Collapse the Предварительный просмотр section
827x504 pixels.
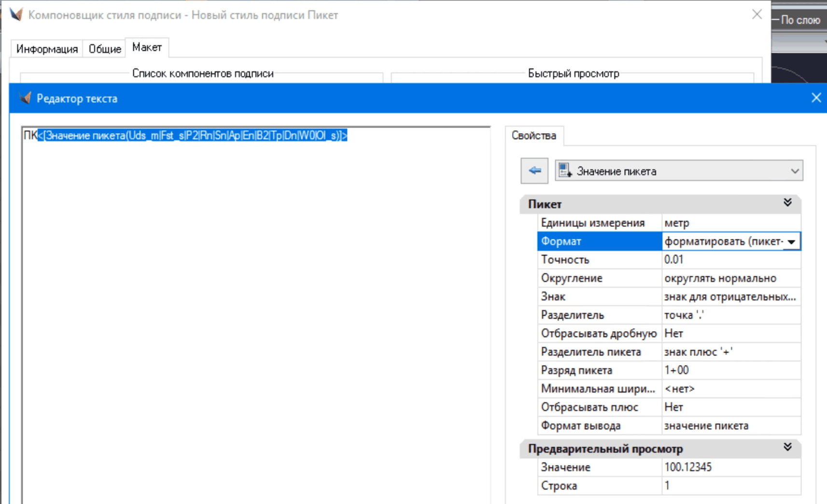click(787, 448)
